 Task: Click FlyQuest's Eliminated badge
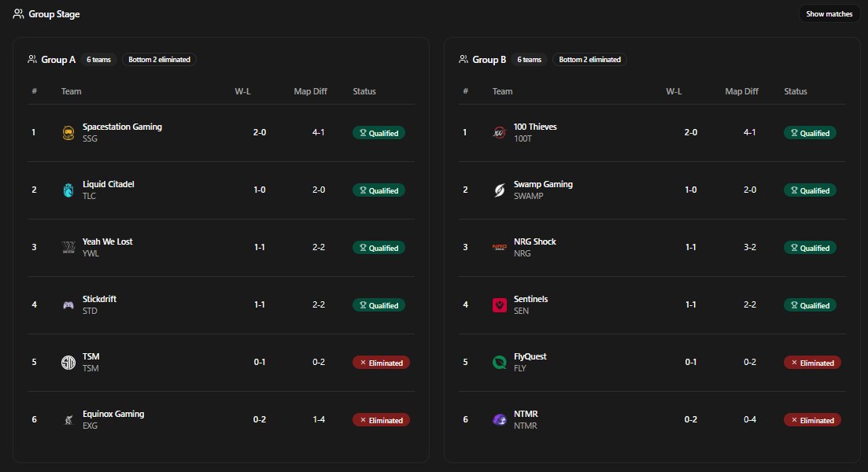(x=813, y=363)
